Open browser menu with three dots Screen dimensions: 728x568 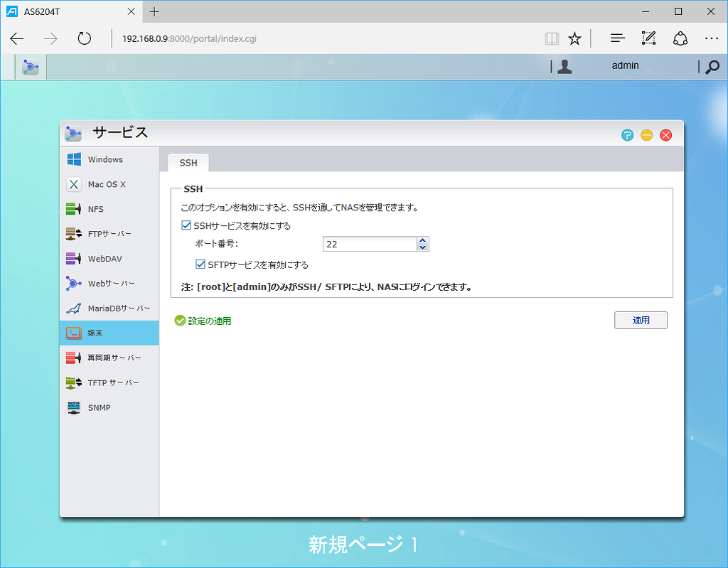pyautogui.click(x=712, y=38)
